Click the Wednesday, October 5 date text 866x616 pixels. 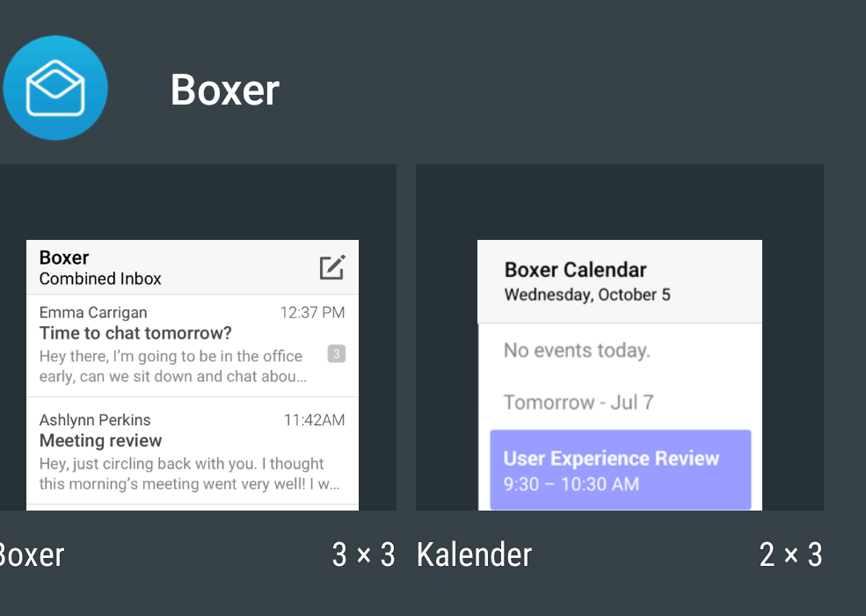tap(587, 294)
